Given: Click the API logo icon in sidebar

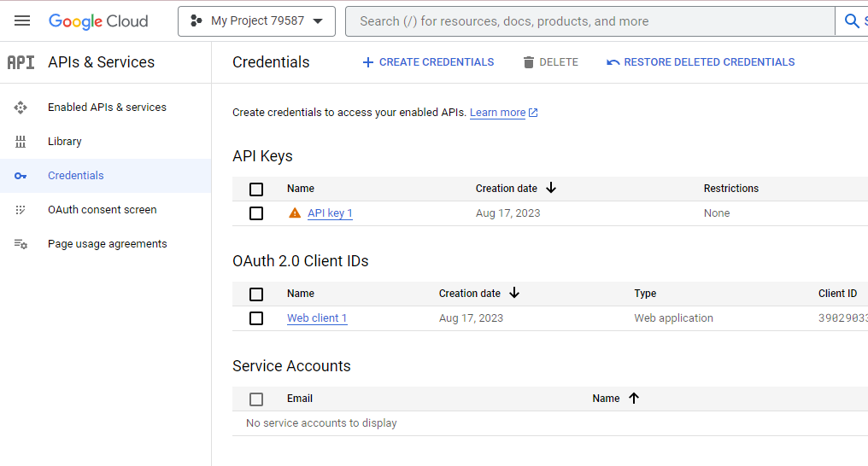Looking at the screenshot, I should pyautogui.click(x=21, y=62).
